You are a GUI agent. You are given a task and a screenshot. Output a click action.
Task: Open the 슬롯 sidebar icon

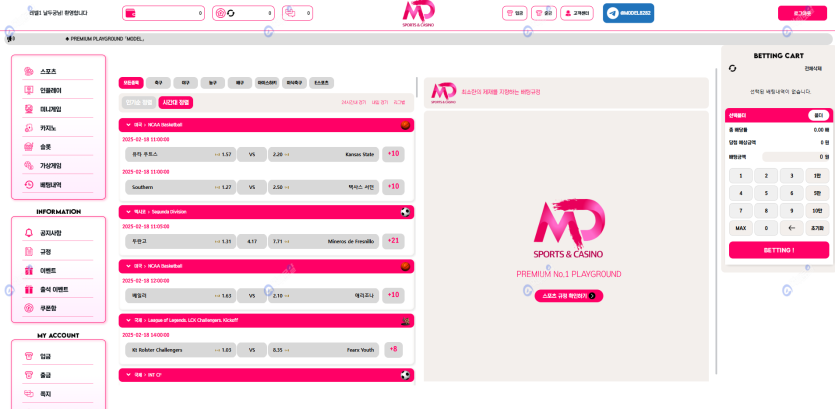[29, 147]
